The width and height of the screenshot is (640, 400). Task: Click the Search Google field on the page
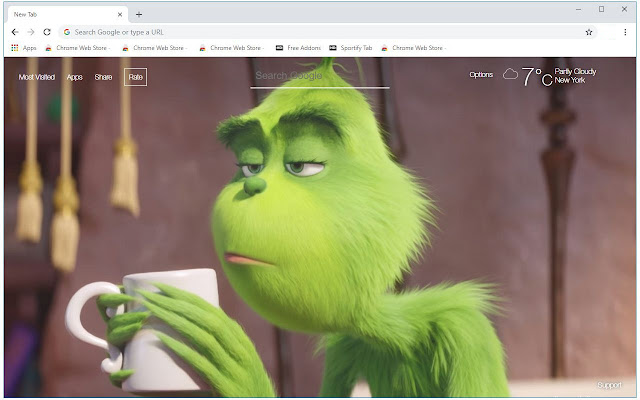coord(320,76)
